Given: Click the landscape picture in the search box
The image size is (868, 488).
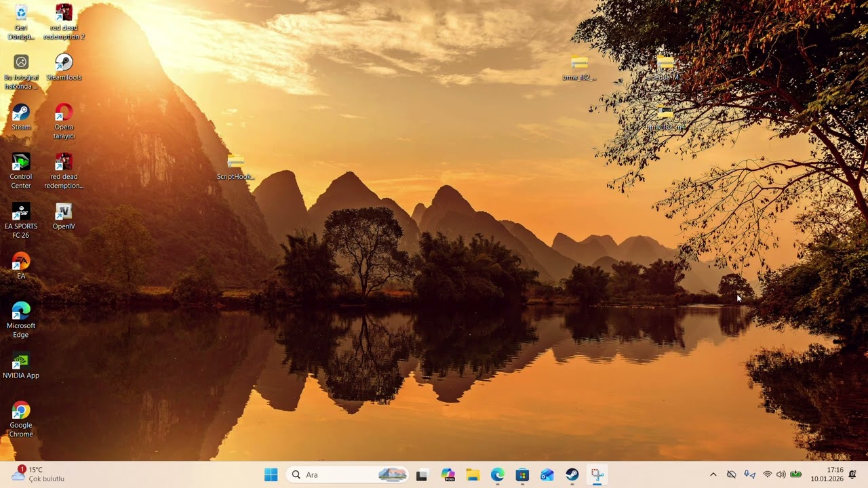Looking at the screenshot, I should coord(393,474).
